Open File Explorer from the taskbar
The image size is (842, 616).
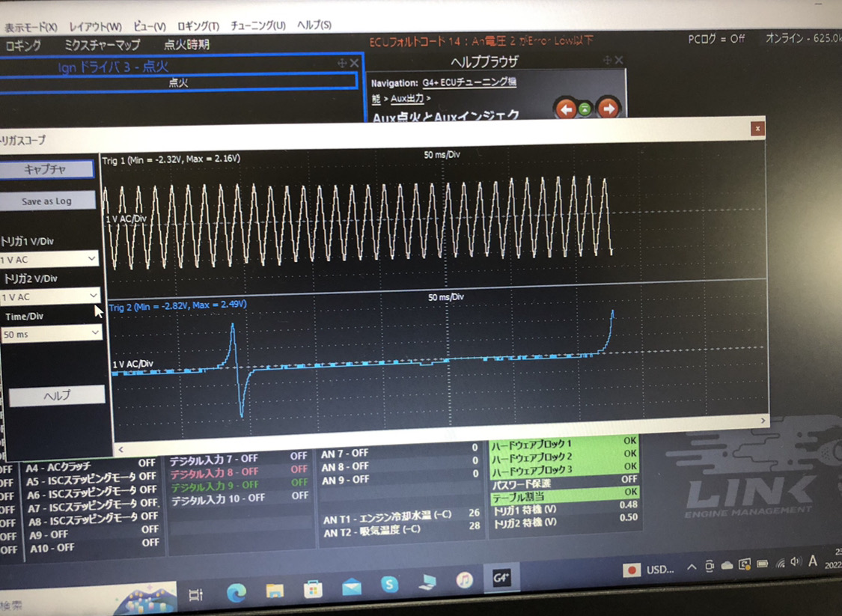pos(274,591)
